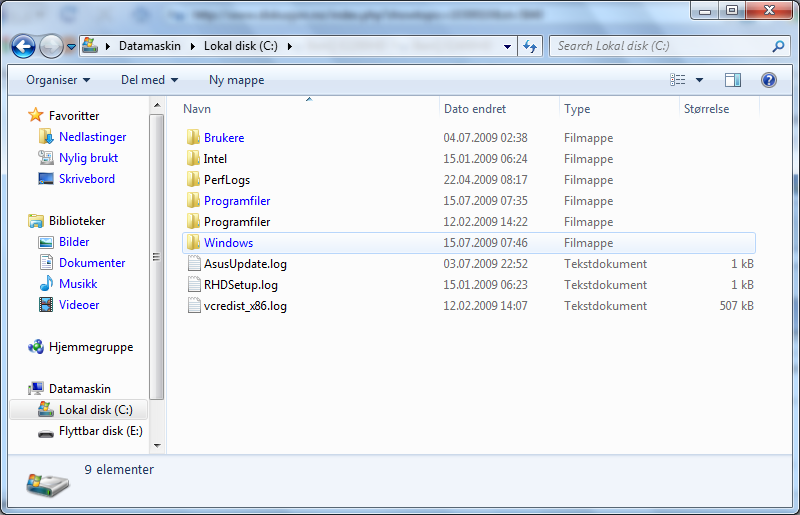The image size is (800, 515).
Task: Select Hjemmegruppe in the navigation pane
Action: click(x=91, y=347)
